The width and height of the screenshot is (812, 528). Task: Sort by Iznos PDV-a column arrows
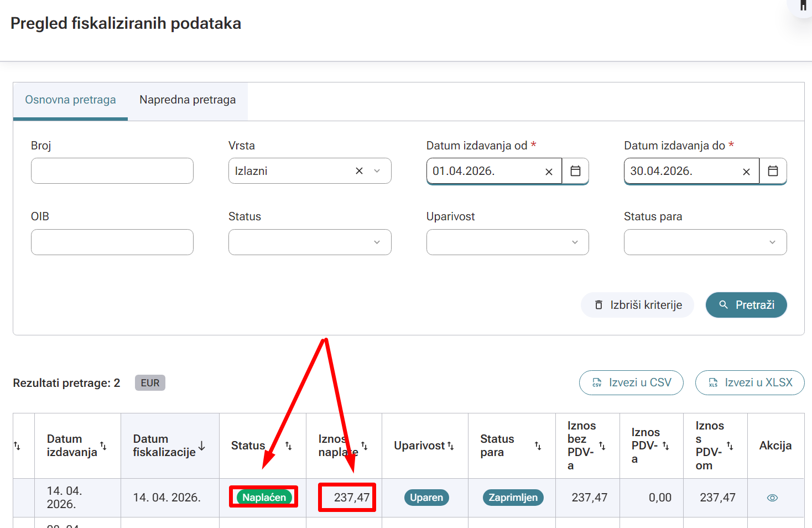click(x=665, y=446)
